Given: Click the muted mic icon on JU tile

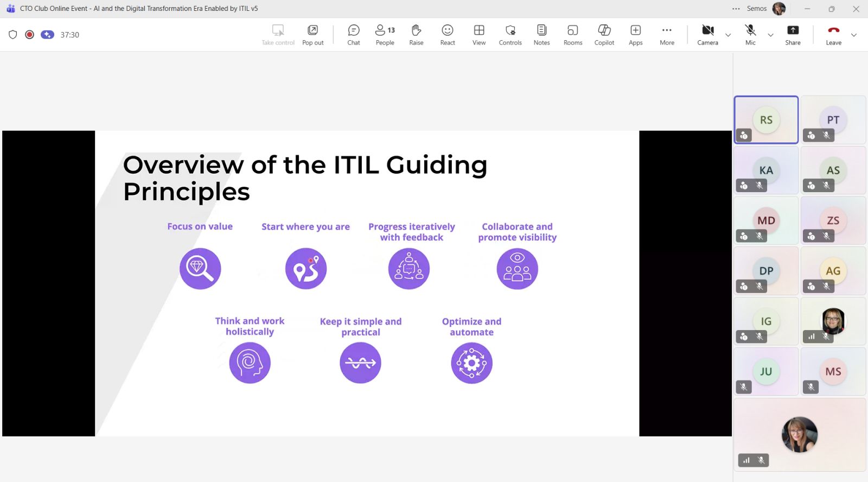Looking at the screenshot, I should (x=744, y=387).
